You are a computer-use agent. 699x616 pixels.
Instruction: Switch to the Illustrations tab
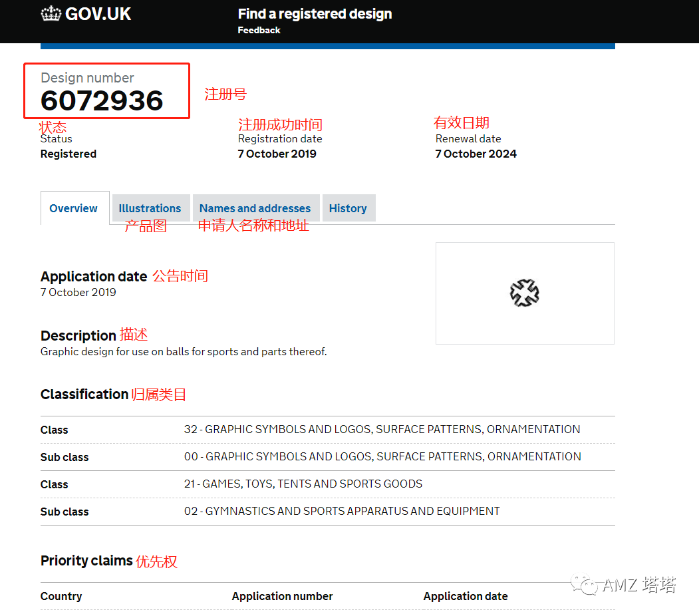(x=150, y=208)
